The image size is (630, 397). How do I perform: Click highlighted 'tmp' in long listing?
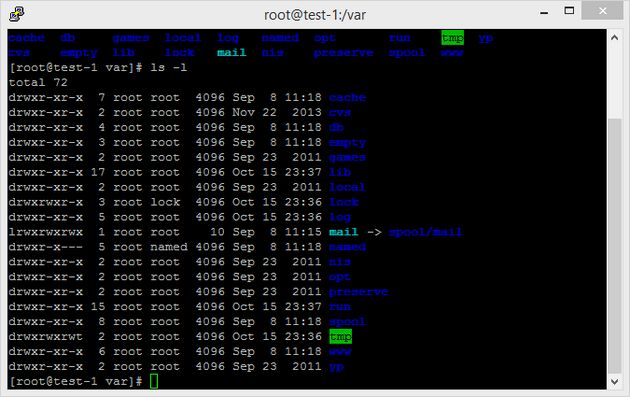340,336
